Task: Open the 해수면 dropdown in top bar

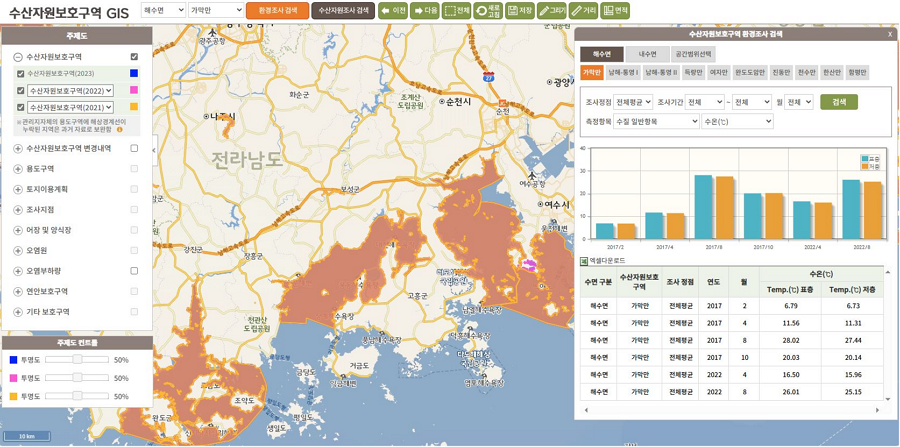Action: click(163, 10)
